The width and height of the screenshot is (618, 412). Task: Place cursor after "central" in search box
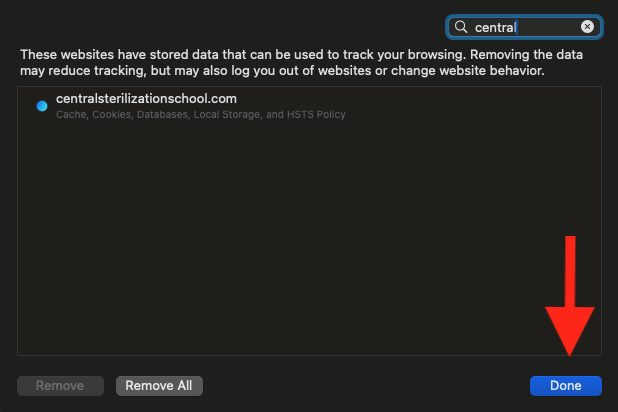click(517, 28)
